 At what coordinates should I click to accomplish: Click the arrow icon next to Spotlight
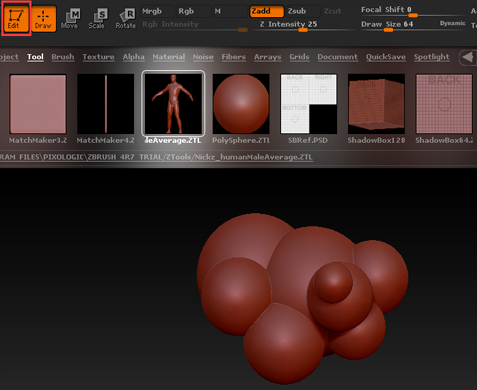(468, 57)
